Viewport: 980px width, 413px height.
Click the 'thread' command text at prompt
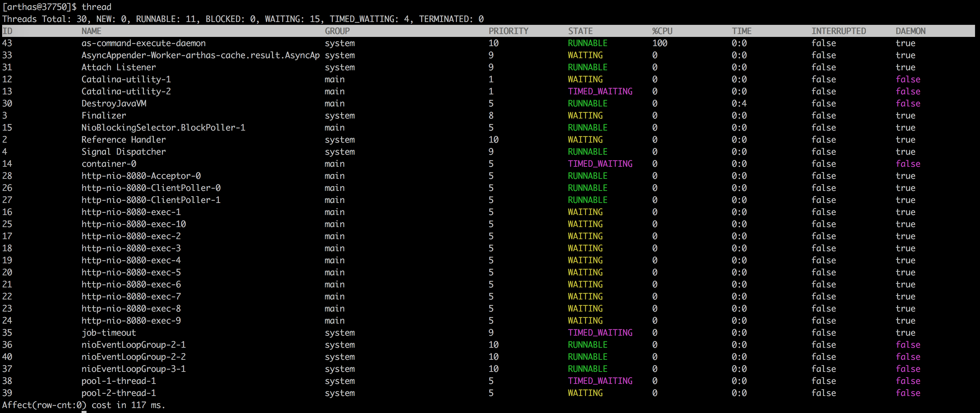(96, 7)
